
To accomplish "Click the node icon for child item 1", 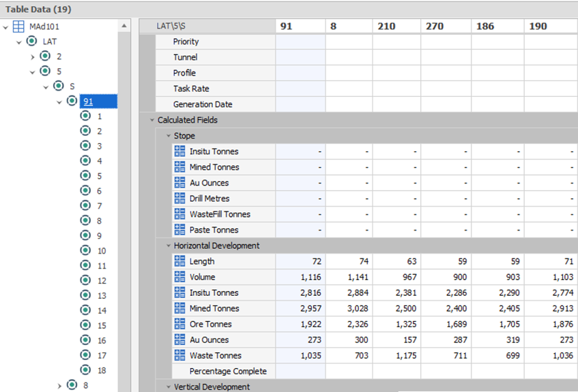I will click(x=85, y=116).
